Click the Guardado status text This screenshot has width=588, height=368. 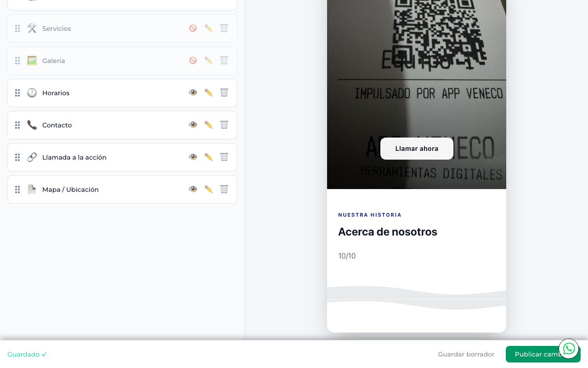pyautogui.click(x=27, y=354)
